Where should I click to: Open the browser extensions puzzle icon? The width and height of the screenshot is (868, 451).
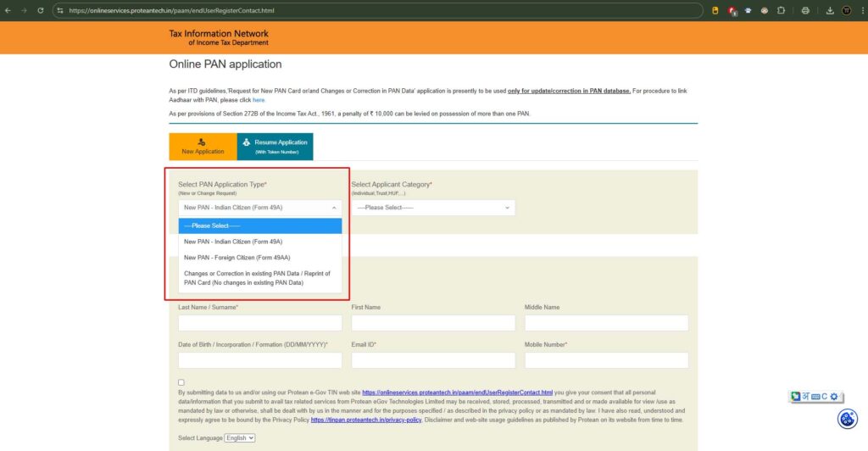coord(781,10)
